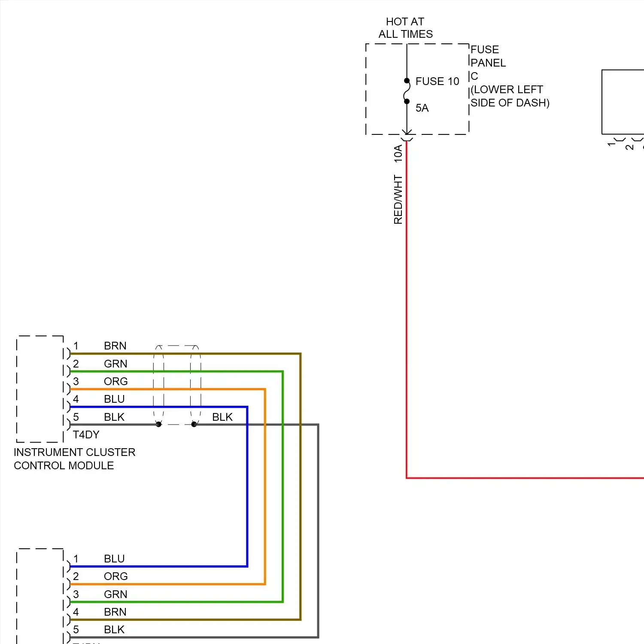Select the "BLK" label right of the shield
This screenshot has width=644, height=644.
(222, 417)
